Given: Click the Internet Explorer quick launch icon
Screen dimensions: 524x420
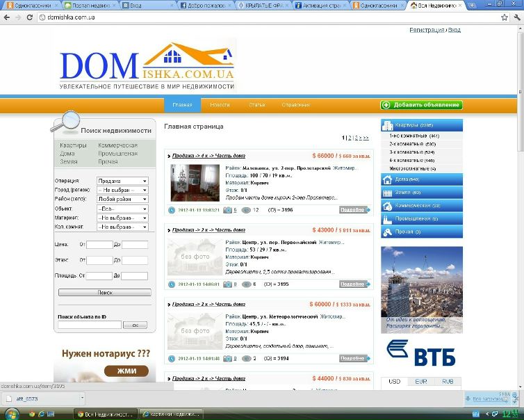Looking at the screenshot, I should (42, 414).
